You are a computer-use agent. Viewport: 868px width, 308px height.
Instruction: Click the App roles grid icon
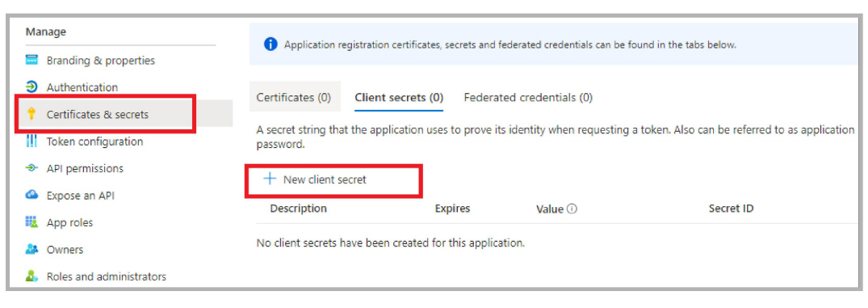pos(31,222)
